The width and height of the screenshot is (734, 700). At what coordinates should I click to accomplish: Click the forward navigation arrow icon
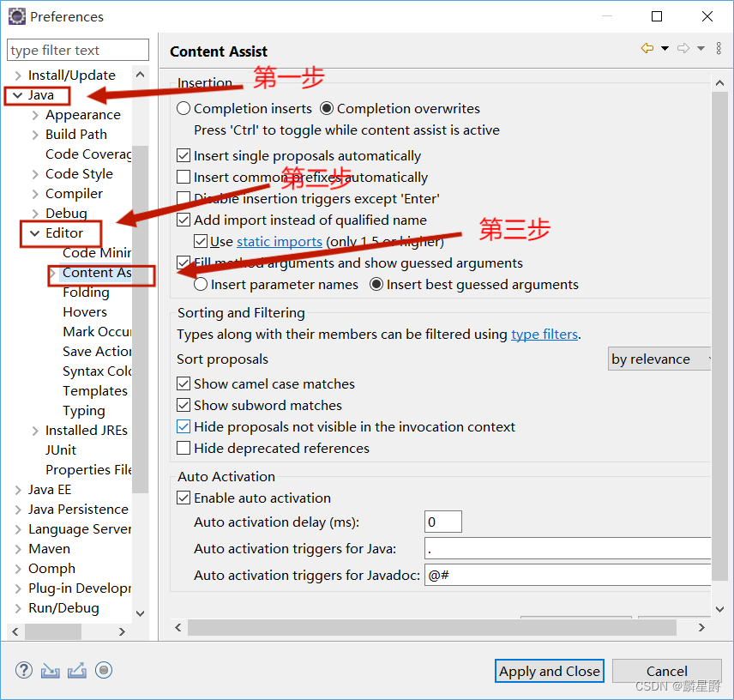(683, 48)
